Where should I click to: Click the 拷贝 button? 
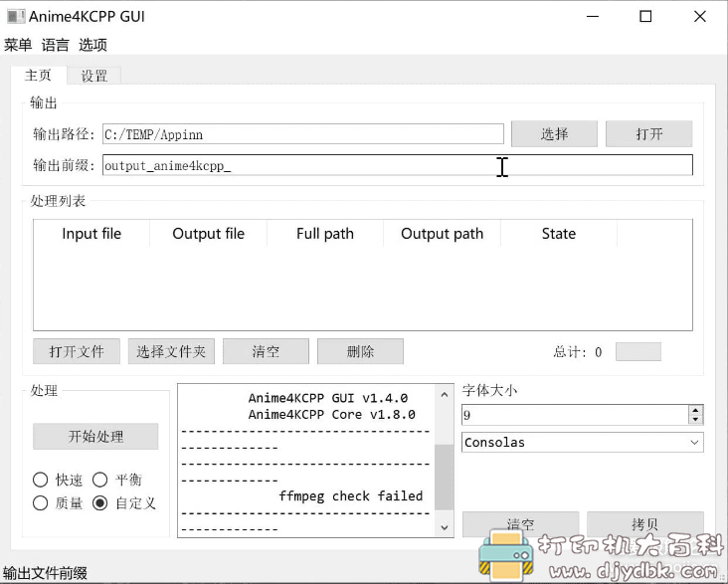click(x=644, y=524)
